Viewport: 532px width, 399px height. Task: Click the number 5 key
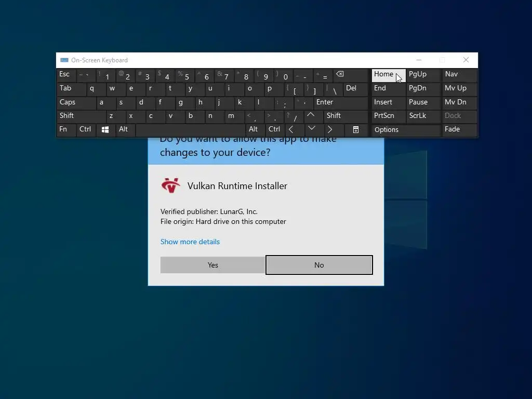click(x=184, y=75)
